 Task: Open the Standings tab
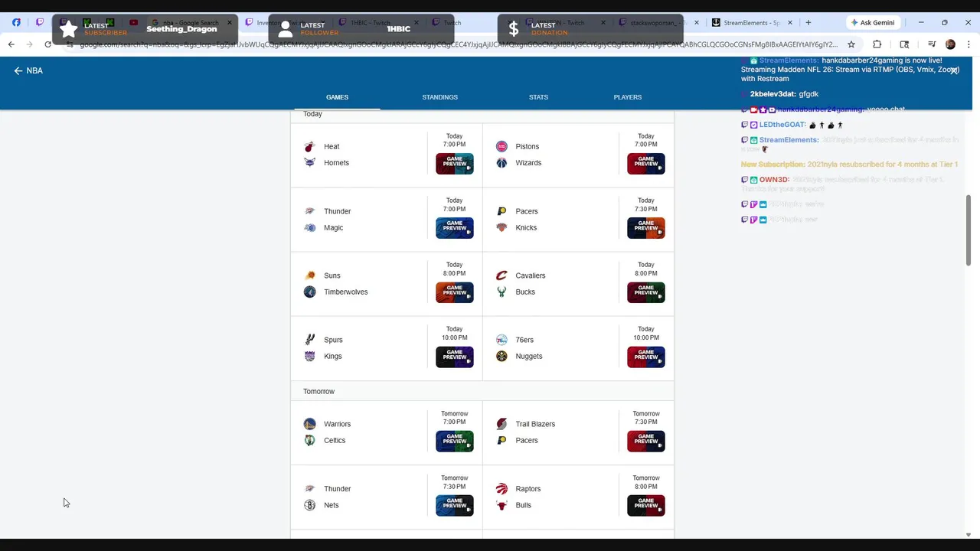(x=439, y=97)
